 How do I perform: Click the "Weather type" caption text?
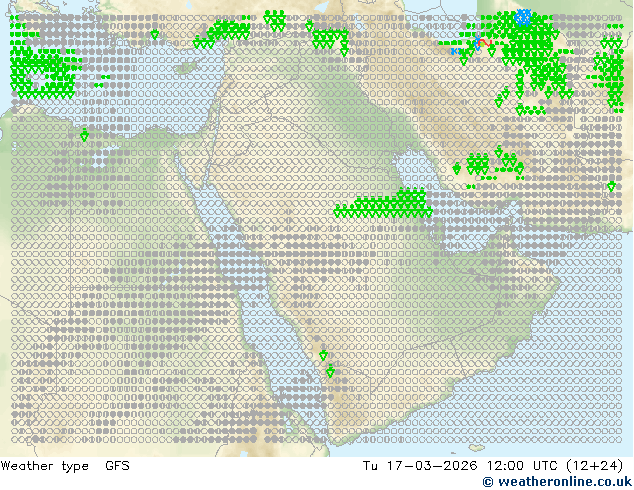pos(44,466)
